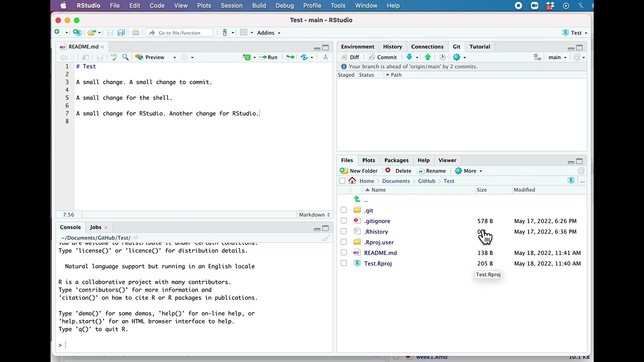Click the Rename button

432,171
